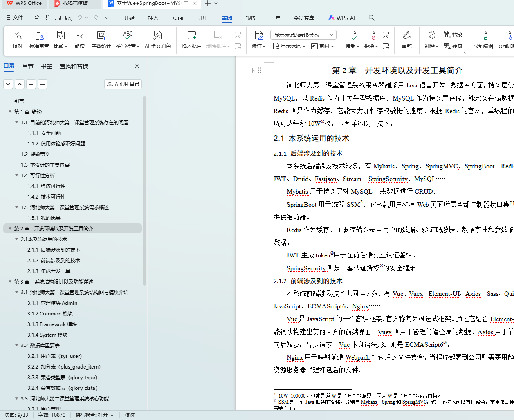
Task: Click 校对 in the status bar
Action: [130, 415]
